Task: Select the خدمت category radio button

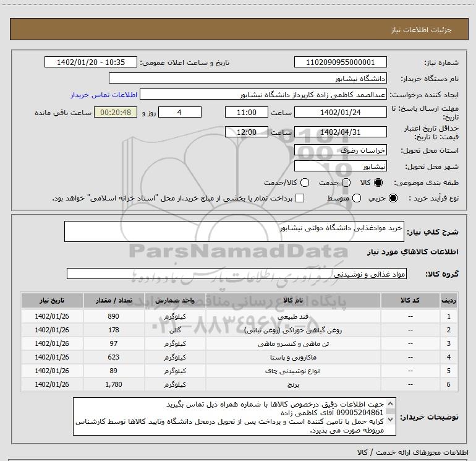Action: (346, 183)
